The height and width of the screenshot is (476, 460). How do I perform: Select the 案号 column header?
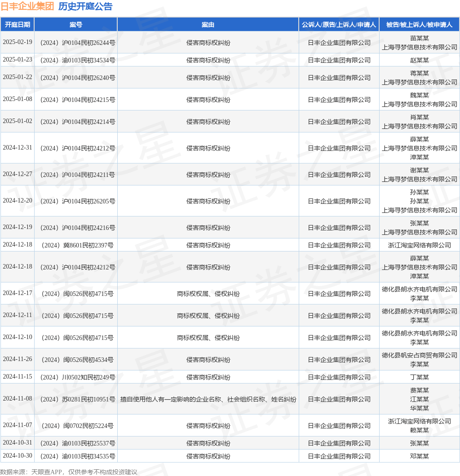(x=76, y=25)
